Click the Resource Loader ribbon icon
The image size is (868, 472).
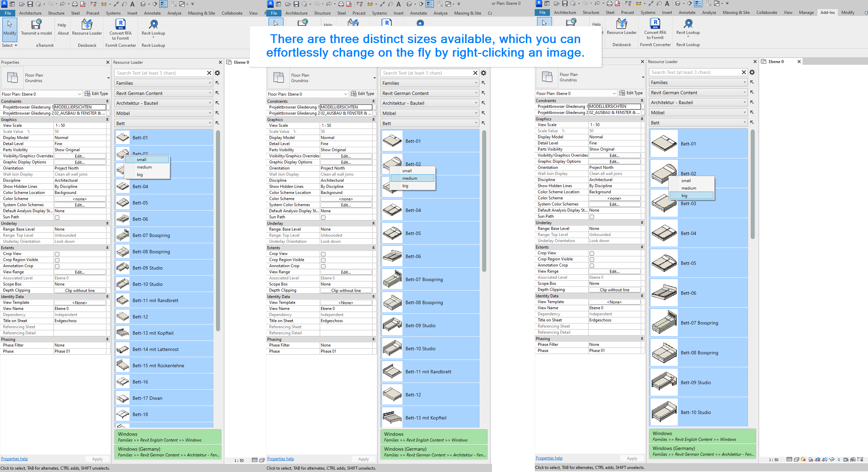click(87, 24)
